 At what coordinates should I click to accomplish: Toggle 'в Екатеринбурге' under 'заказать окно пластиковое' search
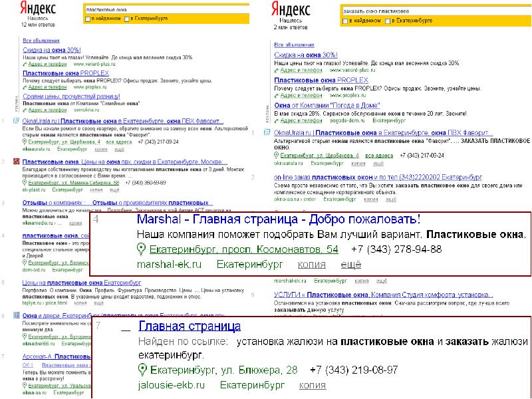(x=388, y=21)
